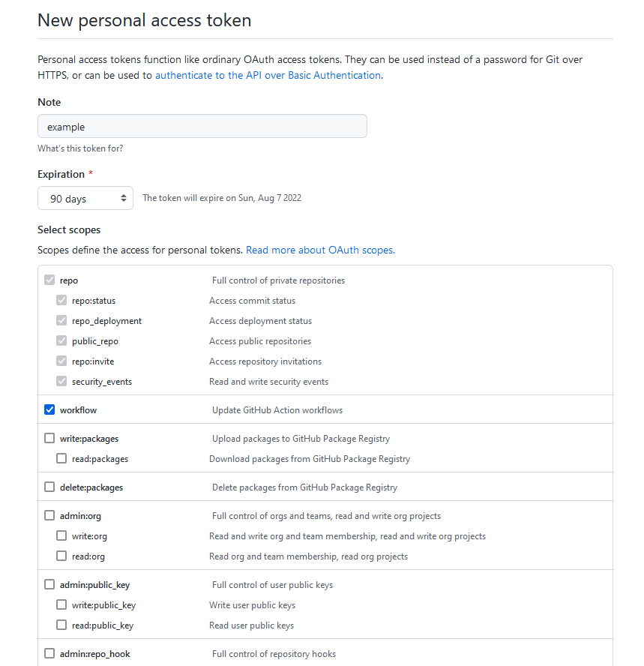This screenshot has height=666, width=644.
Task: Click the repo:status checkbox
Action: coord(61,300)
